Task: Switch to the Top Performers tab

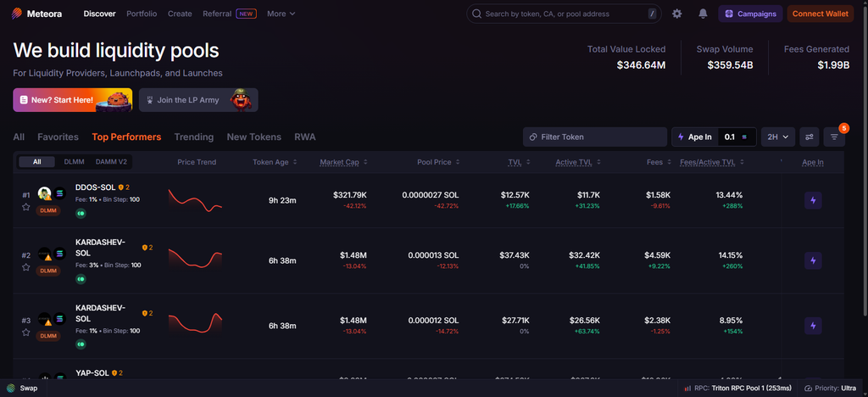Action: (126, 137)
